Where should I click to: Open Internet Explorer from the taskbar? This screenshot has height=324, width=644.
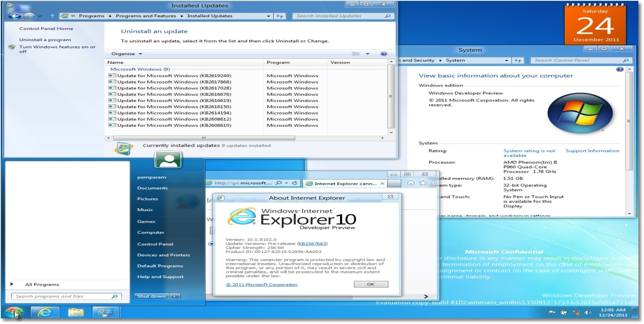pyautogui.click(x=45, y=312)
